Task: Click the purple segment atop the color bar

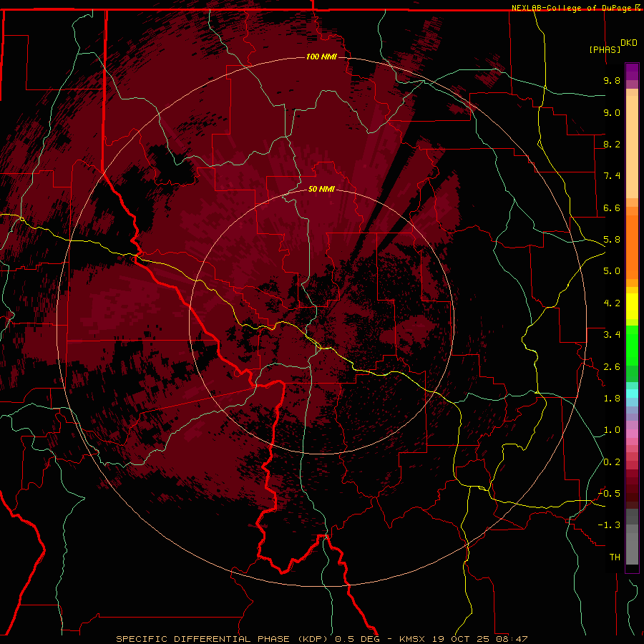Action: [x=632, y=72]
